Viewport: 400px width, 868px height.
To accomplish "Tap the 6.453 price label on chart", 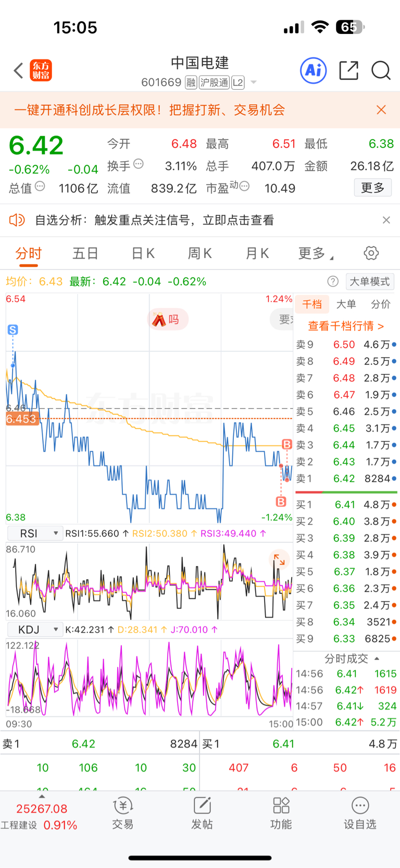I will 22,419.
